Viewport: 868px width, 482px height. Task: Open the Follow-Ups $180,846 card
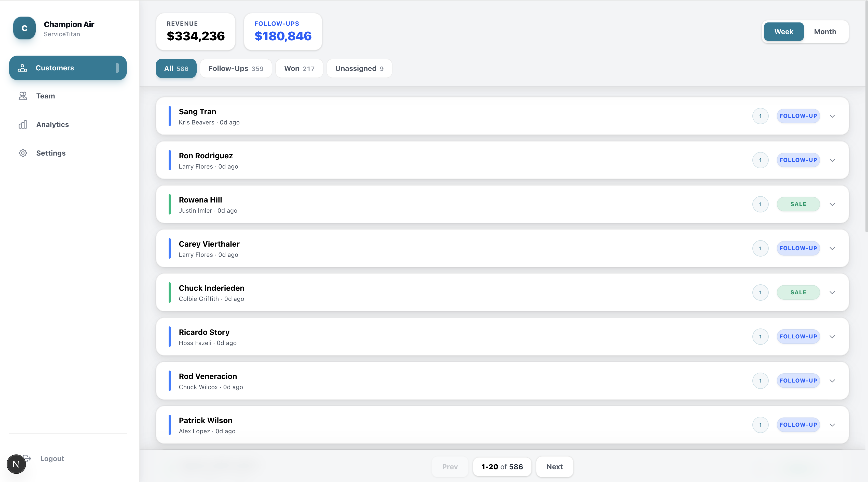283,32
